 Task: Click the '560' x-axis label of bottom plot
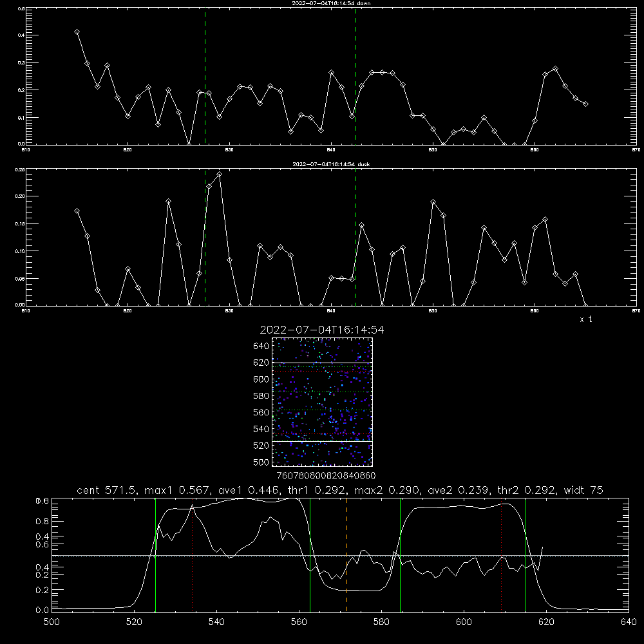[299, 622]
